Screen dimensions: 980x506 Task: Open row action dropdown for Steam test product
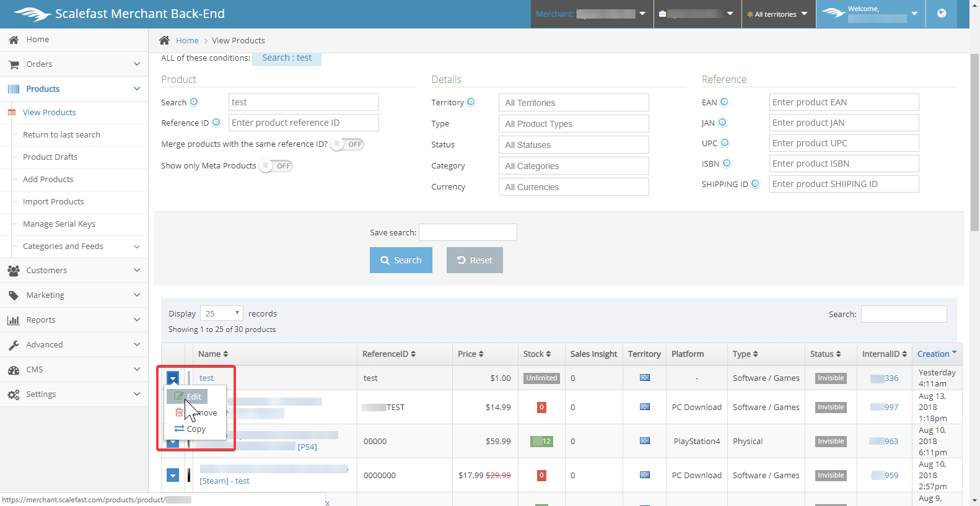[x=173, y=476]
